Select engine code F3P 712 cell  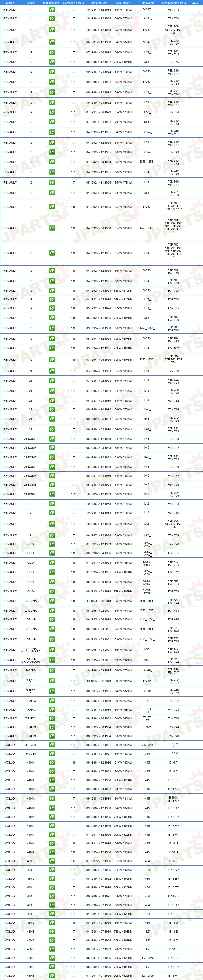[173, 572]
